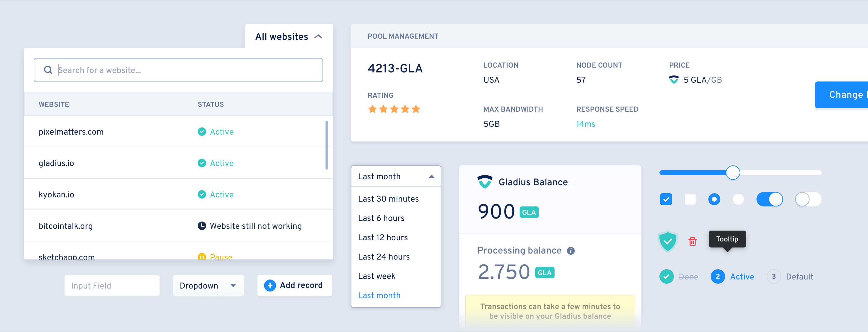This screenshot has height=332, width=868.
Task: Uncheck the blue checked checkbox
Action: [666, 200]
